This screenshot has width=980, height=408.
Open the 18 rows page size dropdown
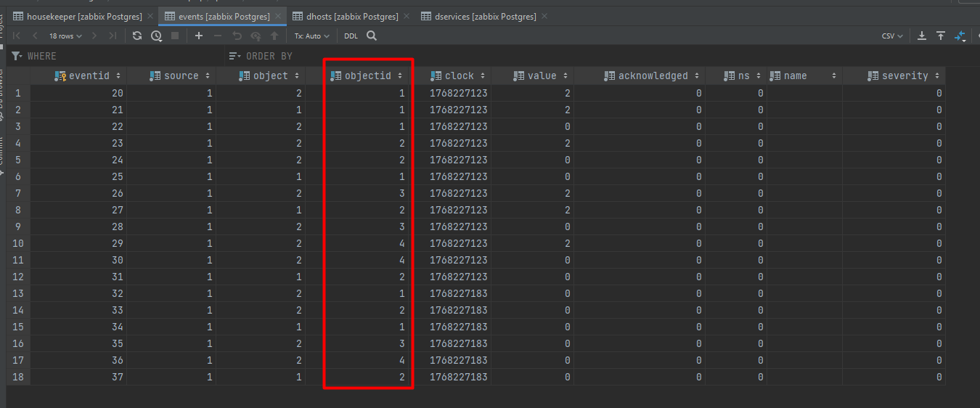65,36
